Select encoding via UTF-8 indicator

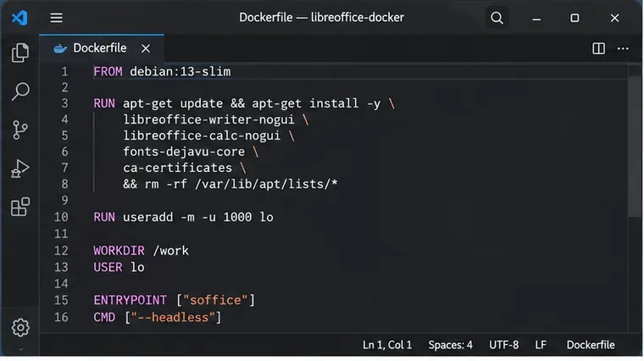(x=503, y=345)
